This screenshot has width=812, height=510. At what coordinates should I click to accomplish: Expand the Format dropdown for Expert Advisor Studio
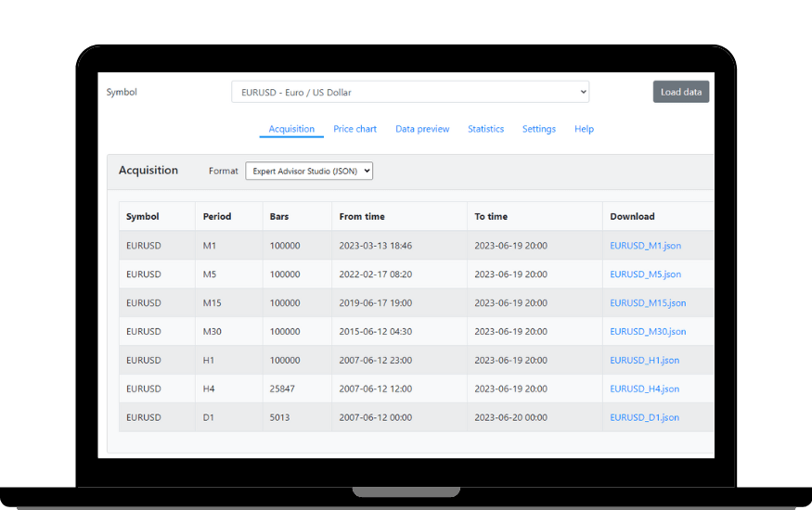click(308, 171)
